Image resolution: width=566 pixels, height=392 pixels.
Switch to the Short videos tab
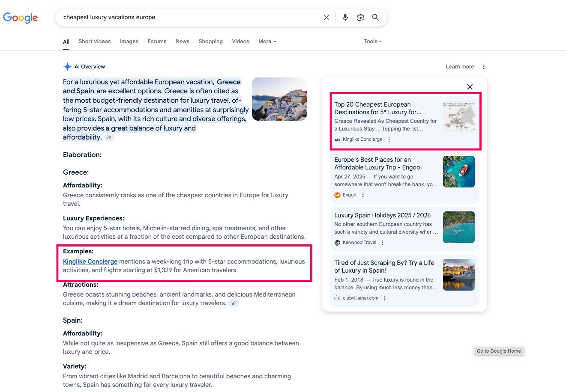coord(94,42)
